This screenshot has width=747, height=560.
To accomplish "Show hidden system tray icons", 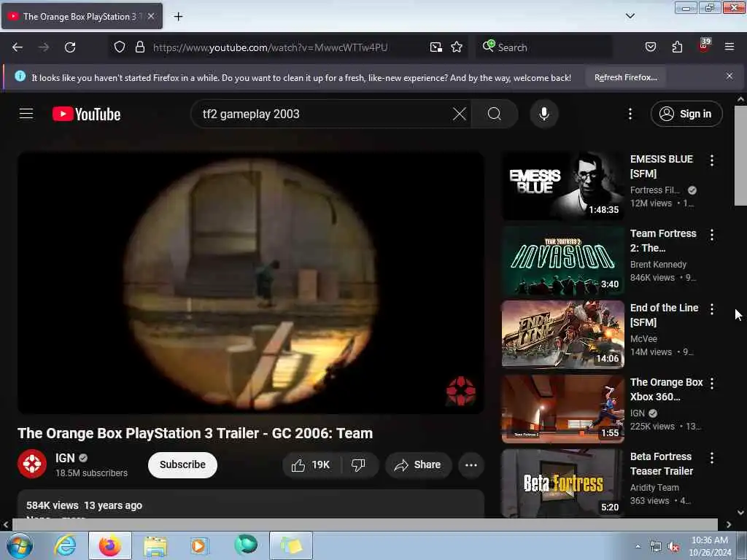I will click(638, 546).
